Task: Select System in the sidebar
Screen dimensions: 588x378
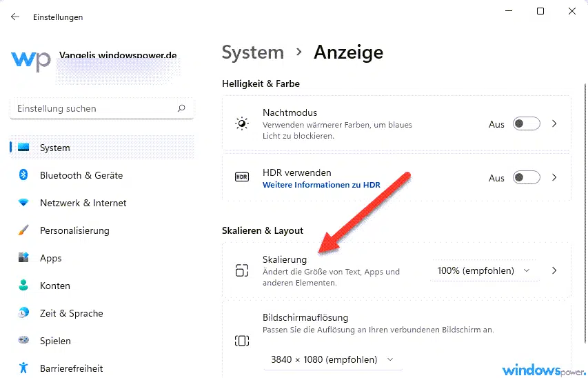Action: [x=54, y=148]
